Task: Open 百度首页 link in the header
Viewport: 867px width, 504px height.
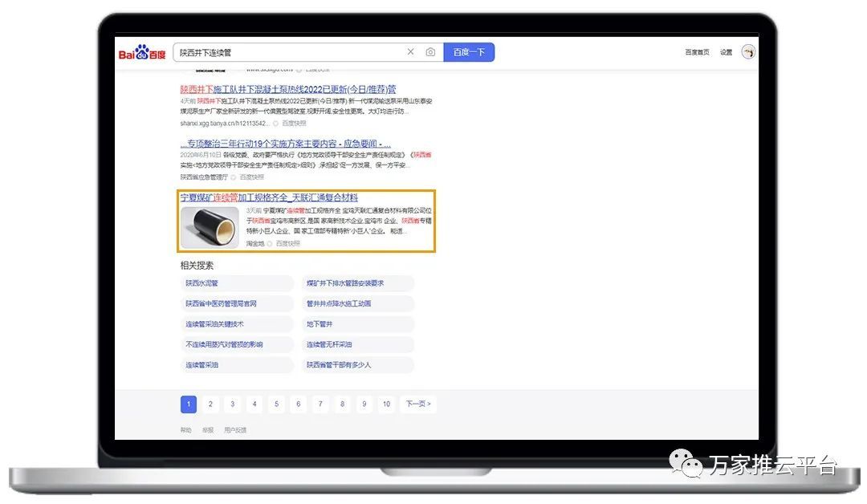Action: [x=697, y=52]
